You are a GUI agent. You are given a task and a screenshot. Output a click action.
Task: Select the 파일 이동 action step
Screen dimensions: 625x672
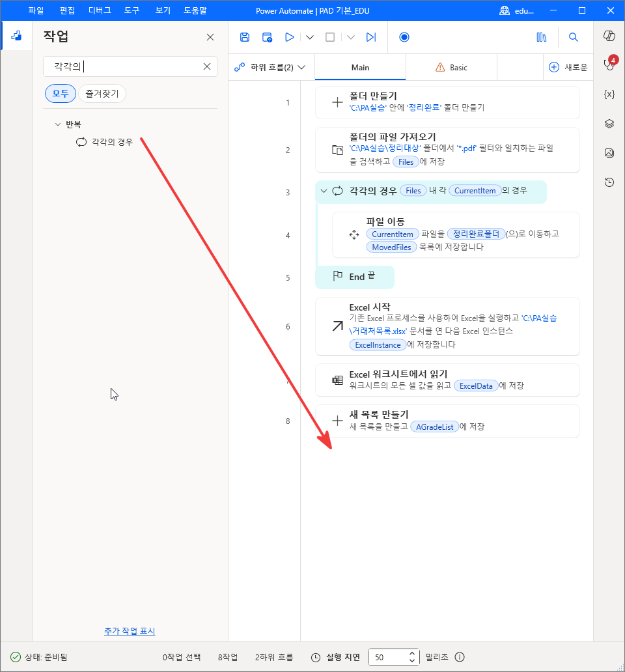coord(456,235)
